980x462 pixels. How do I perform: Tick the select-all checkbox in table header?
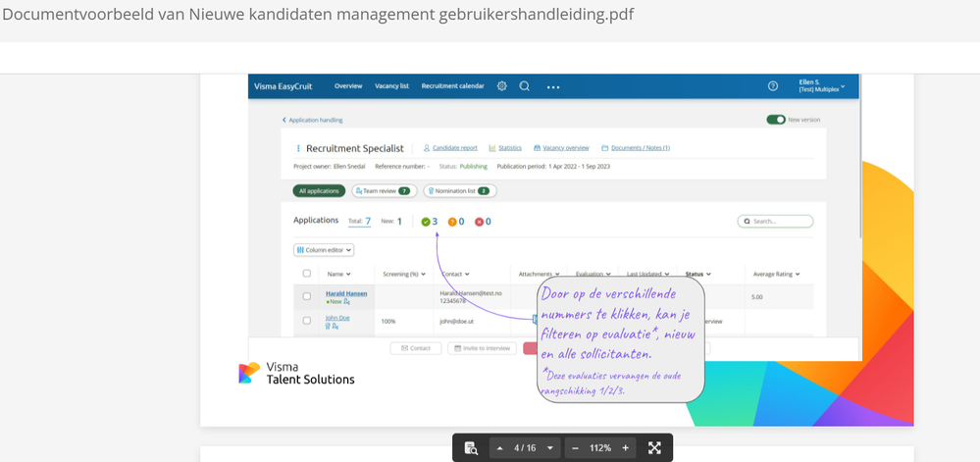pos(307,274)
